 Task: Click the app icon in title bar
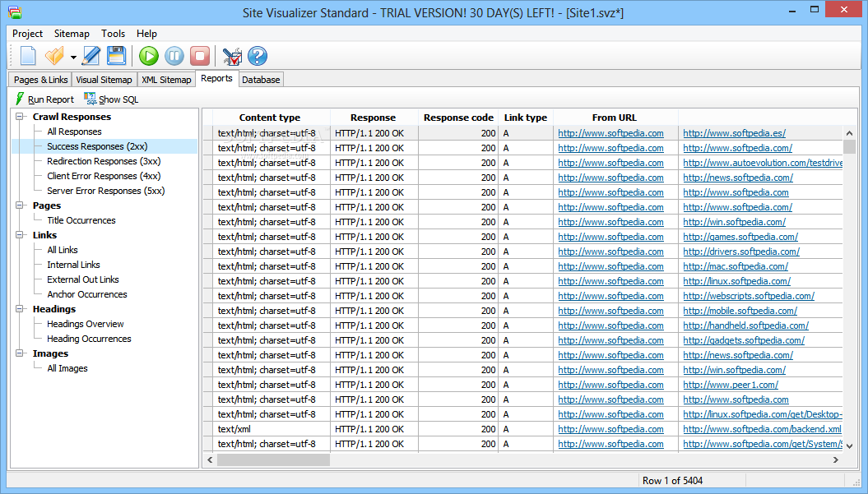[x=15, y=12]
